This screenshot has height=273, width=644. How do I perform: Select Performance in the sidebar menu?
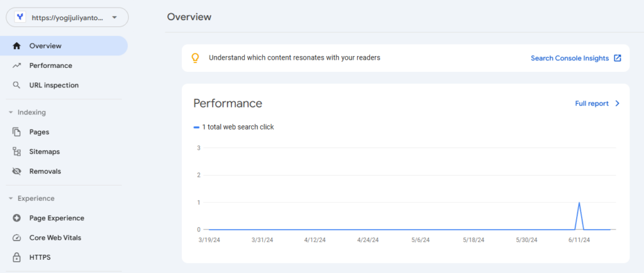(x=50, y=65)
